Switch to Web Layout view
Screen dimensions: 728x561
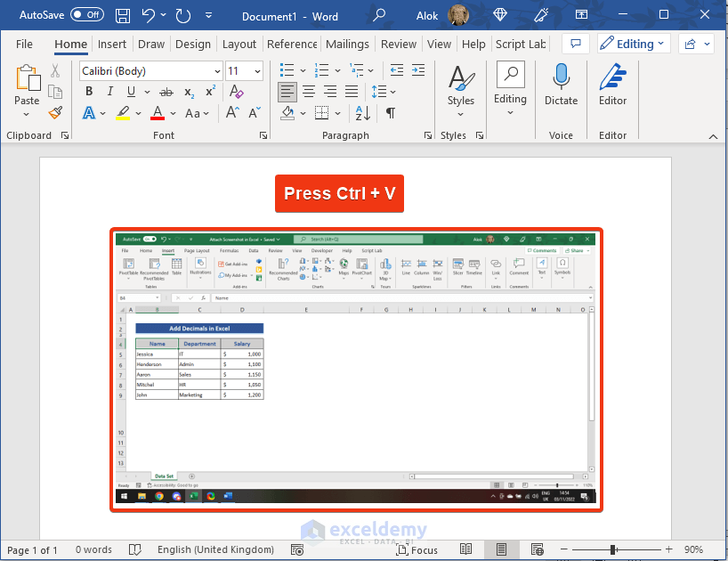pos(538,549)
